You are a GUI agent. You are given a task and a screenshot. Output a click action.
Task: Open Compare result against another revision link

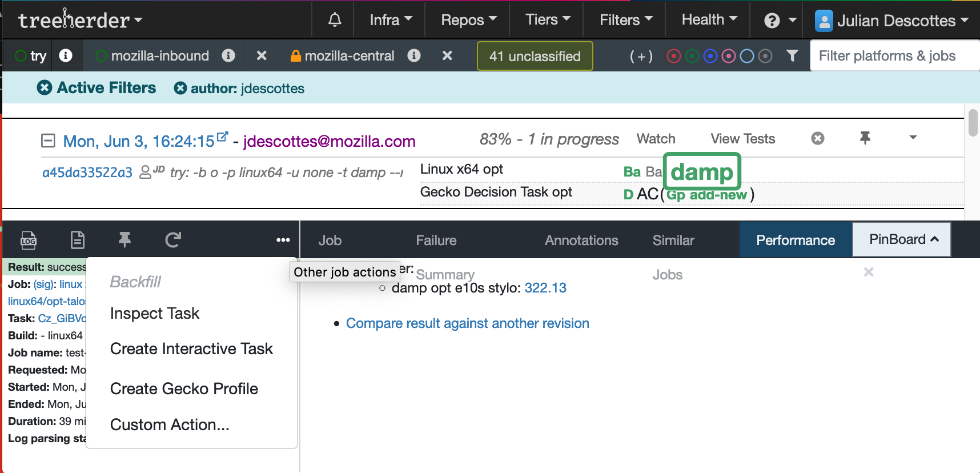tap(467, 323)
